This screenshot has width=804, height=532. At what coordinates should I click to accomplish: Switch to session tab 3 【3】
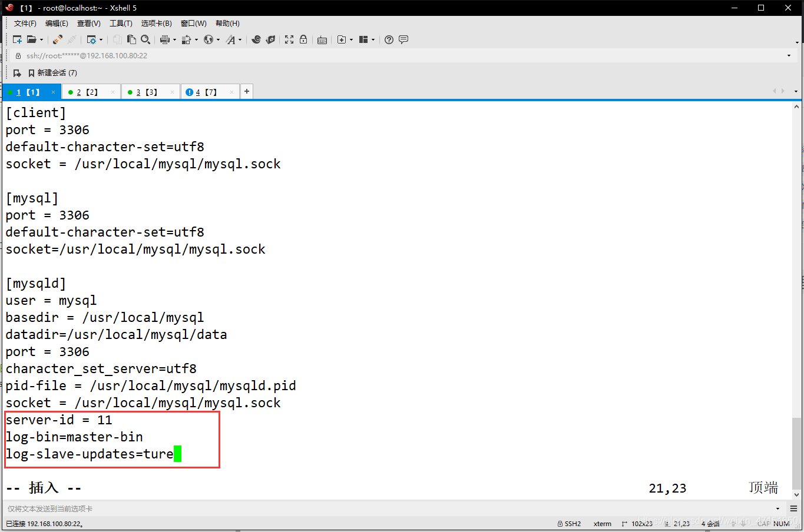[151, 92]
